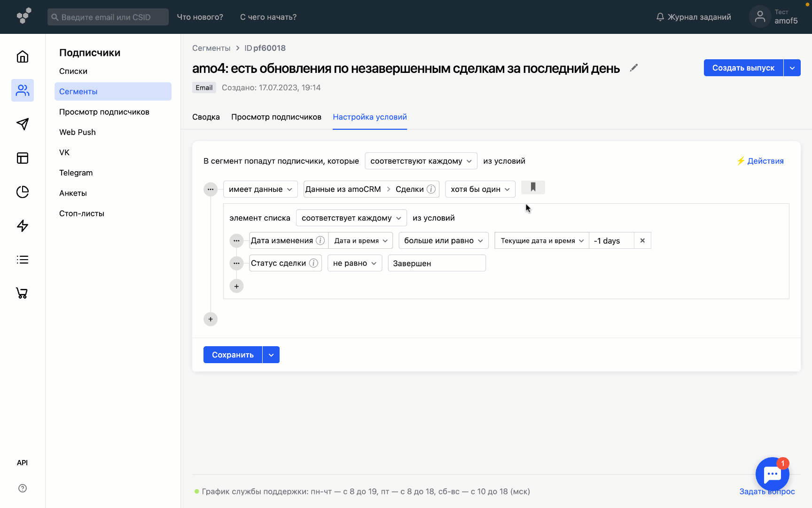The height and width of the screenshot is (508, 812).
Task: Expand arrow next to Создать выпуск button
Action: pyautogui.click(x=792, y=68)
